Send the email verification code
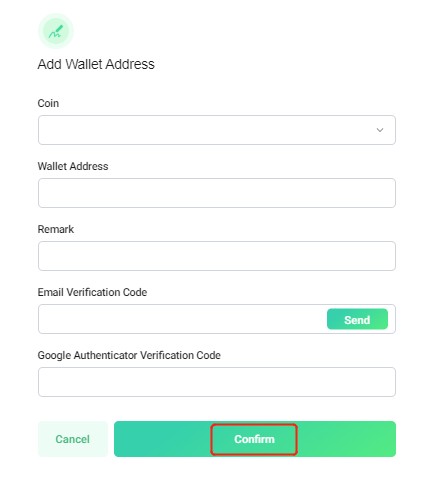This screenshot has width=438, height=491. tap(357, 319)
